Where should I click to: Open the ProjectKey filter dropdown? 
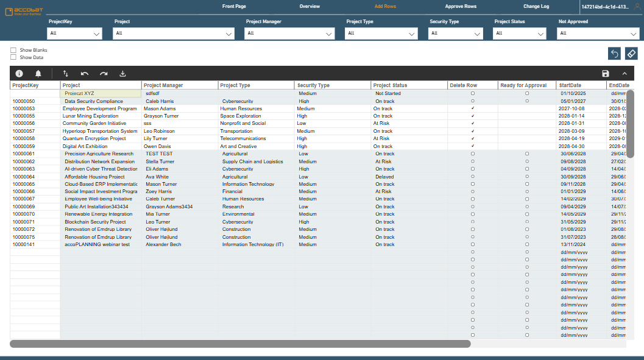tap(75, 34)
